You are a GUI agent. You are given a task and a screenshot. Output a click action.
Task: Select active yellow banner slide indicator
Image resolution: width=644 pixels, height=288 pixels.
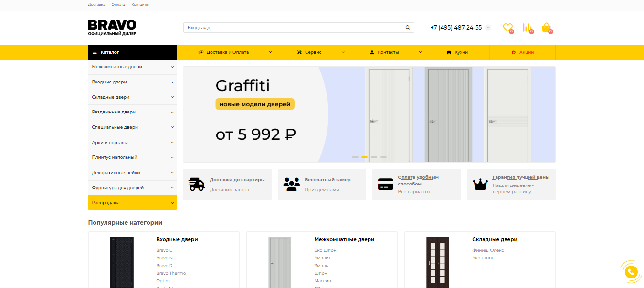point(365,157)
